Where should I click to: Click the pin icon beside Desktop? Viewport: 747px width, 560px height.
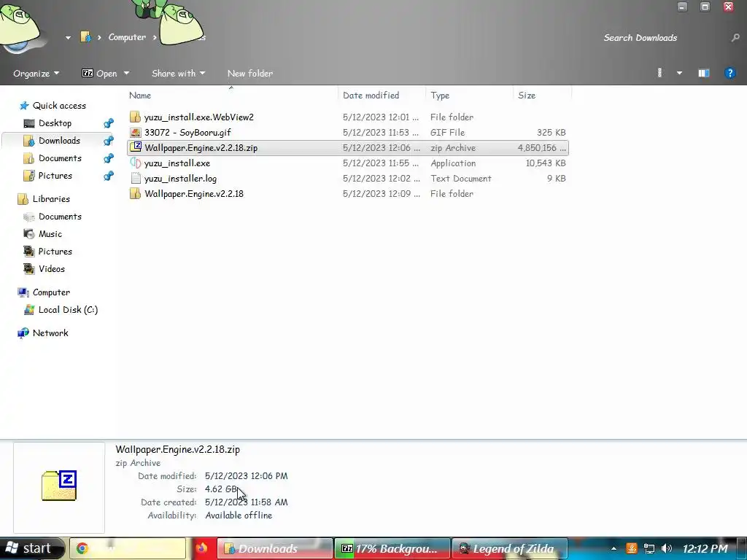pos(109,123)
